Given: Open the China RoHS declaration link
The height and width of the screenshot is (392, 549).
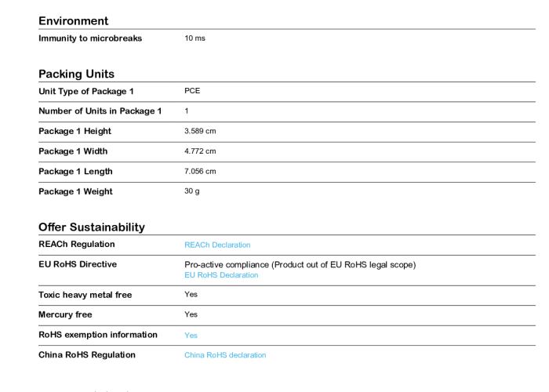Looking at the screenshot, I should point(225,355).
